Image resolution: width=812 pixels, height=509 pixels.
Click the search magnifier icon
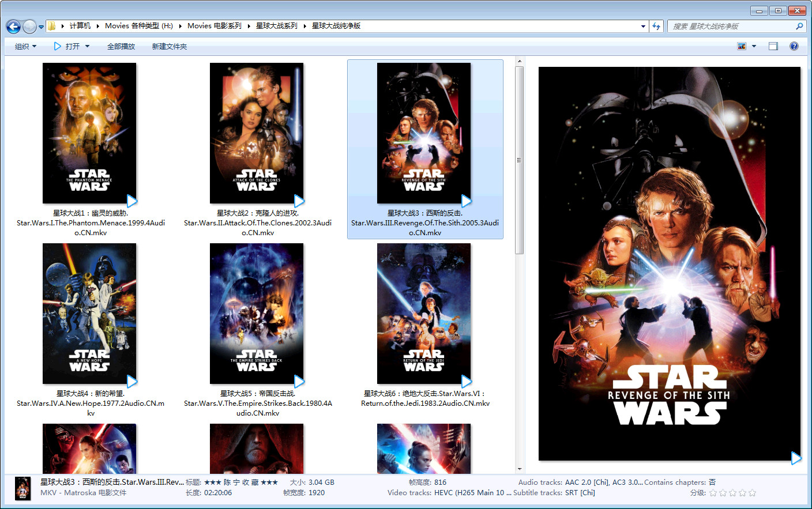pos(799,26)
